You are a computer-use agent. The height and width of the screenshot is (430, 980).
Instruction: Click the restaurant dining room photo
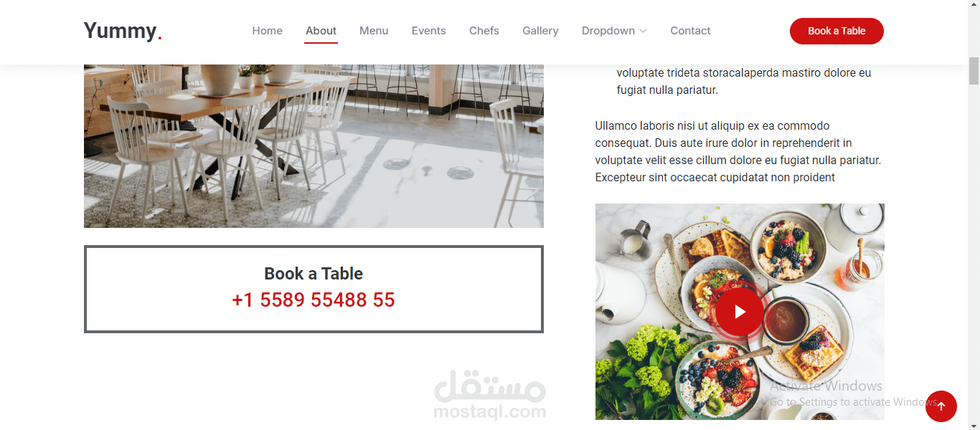314,146
